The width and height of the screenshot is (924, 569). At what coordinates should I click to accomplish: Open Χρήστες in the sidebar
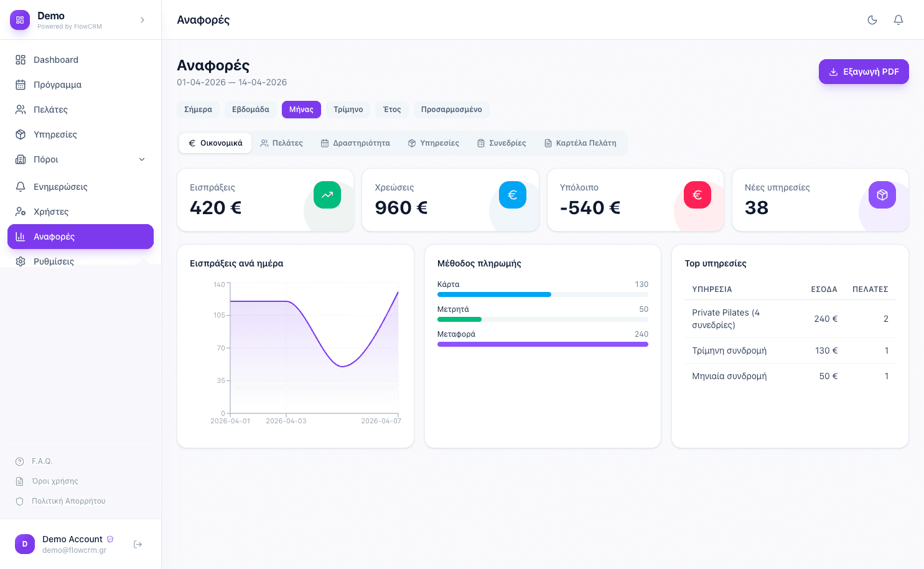(80, 212)
